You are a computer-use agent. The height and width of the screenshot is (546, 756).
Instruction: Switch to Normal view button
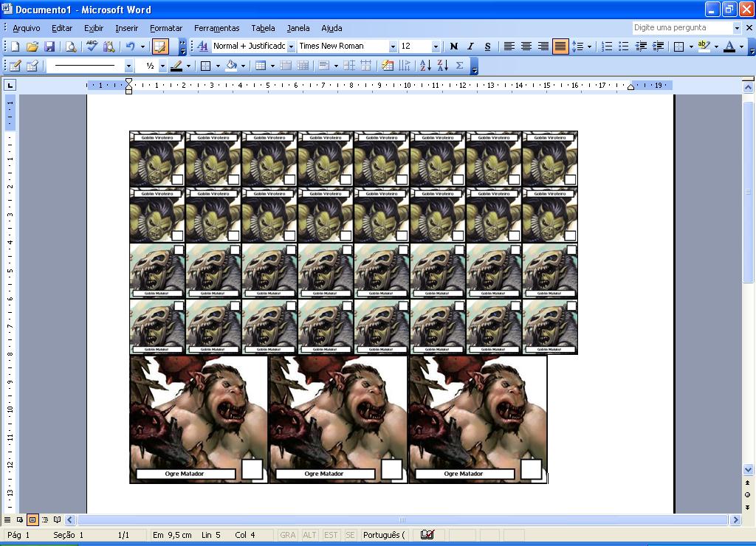(7, 520)
